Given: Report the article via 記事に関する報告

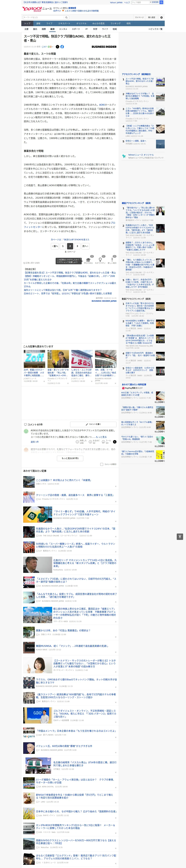Looking at the screenshot, I should click(31, 263).
